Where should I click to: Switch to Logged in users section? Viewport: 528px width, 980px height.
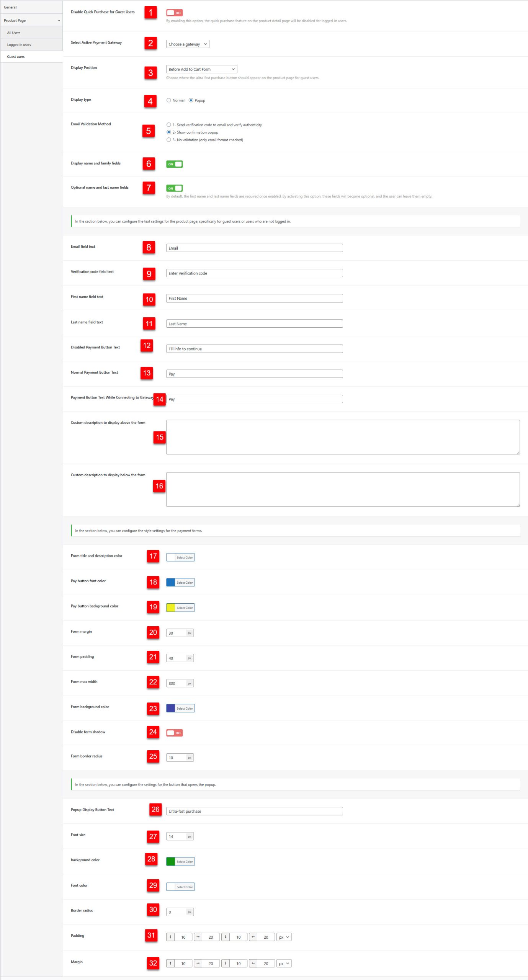click(x=19, y=45)
